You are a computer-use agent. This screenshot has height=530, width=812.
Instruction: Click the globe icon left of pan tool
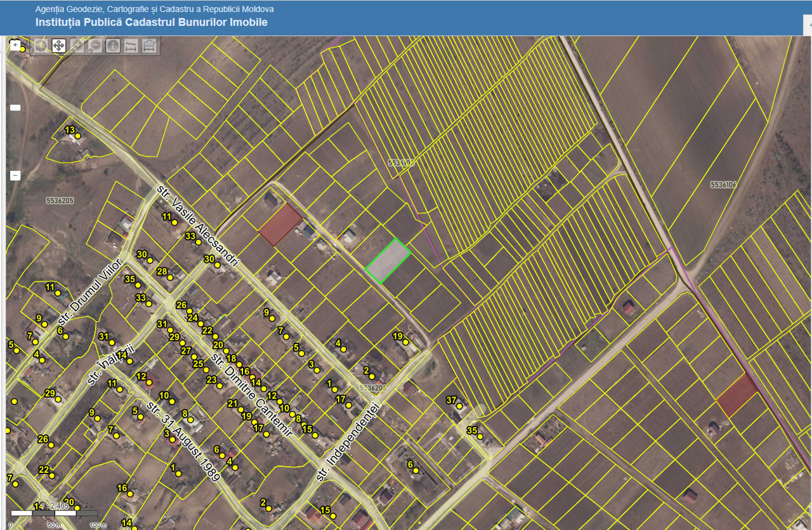[41, 45]
